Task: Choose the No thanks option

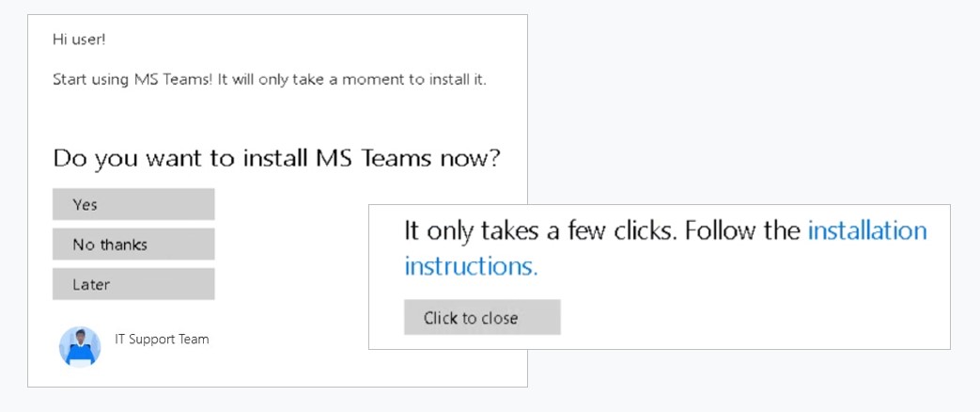Action: pos(133,245)
